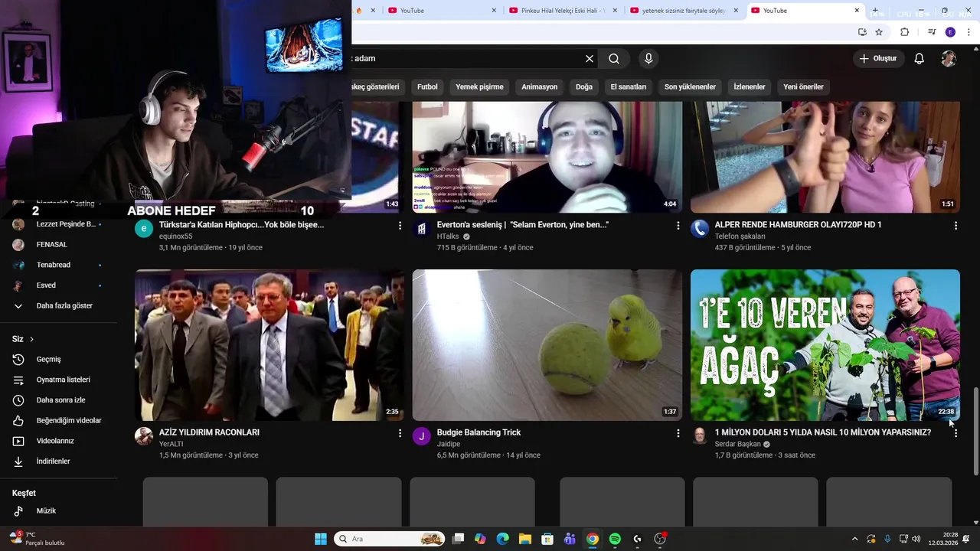This screenshot has width=980, height=551.
Task: Click the magnifier search button
Action: click(x=614, y=59)
